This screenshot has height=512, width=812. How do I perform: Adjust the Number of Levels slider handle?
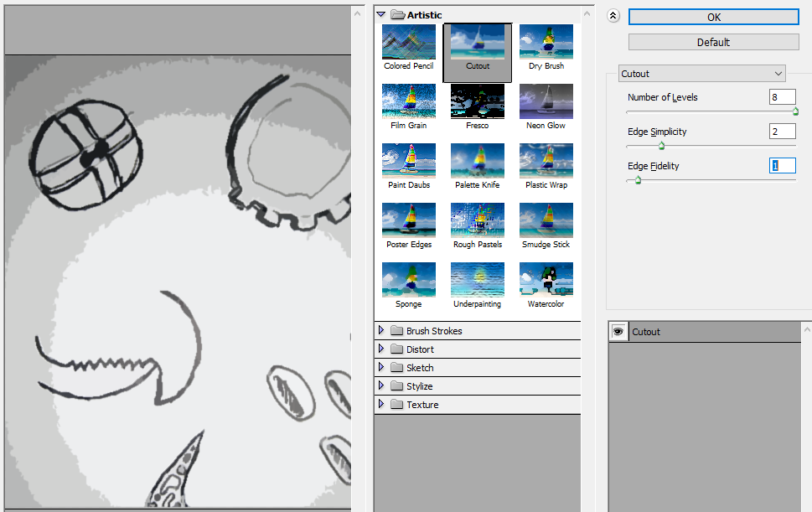click(795, 111)
